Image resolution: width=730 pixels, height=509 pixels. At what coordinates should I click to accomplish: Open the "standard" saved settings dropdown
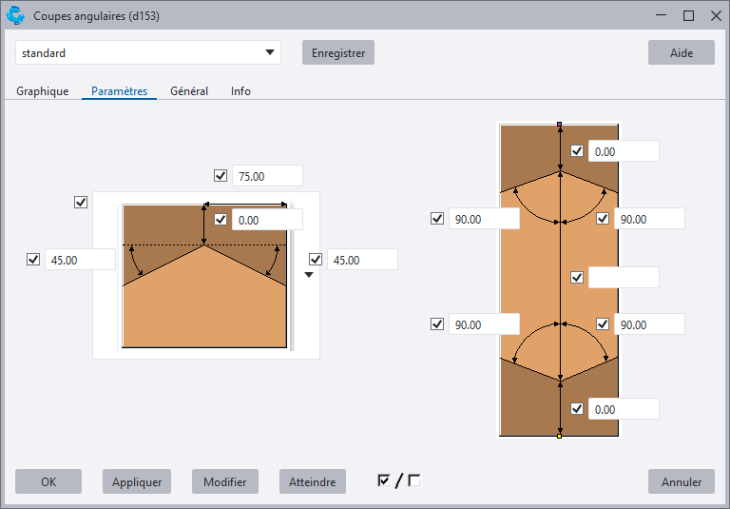[x=269, y=53]
